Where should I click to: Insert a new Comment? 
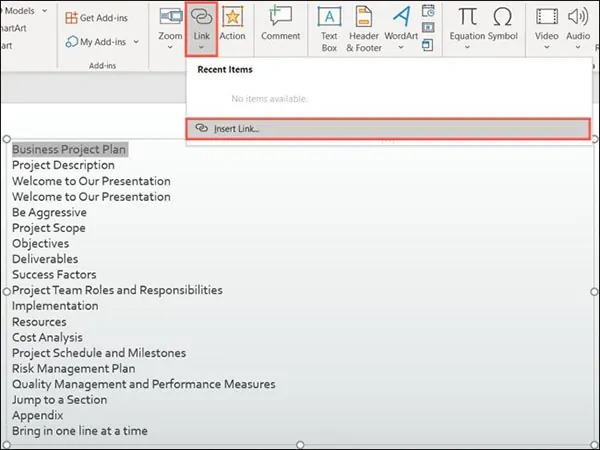[x=280, y=23]
